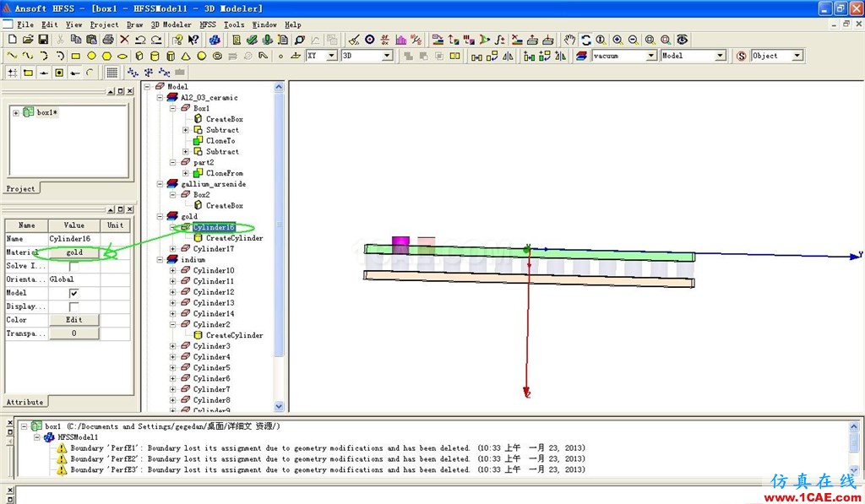Select the Box1 tree item
Viewport: 865px width, 504px height.
click(x=201, y=109)
